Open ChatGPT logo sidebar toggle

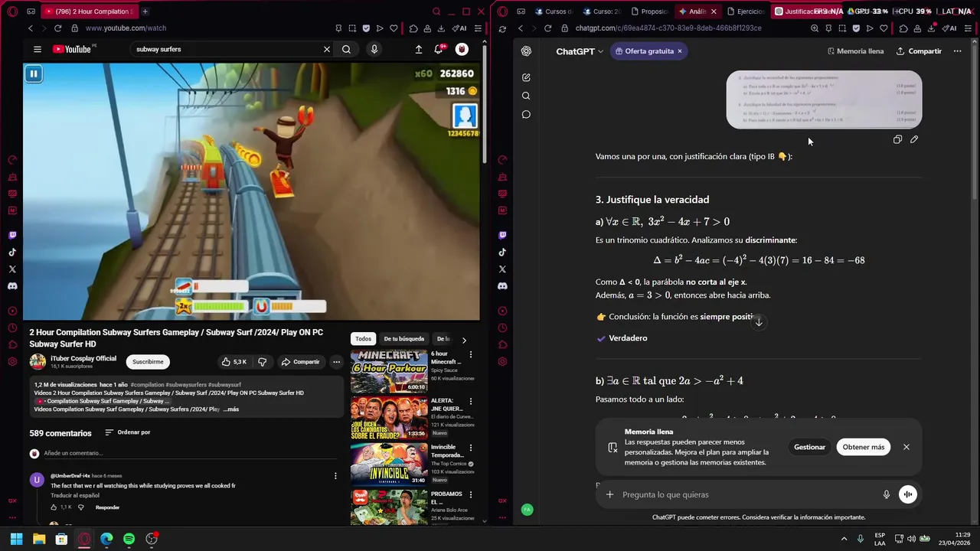526,51
